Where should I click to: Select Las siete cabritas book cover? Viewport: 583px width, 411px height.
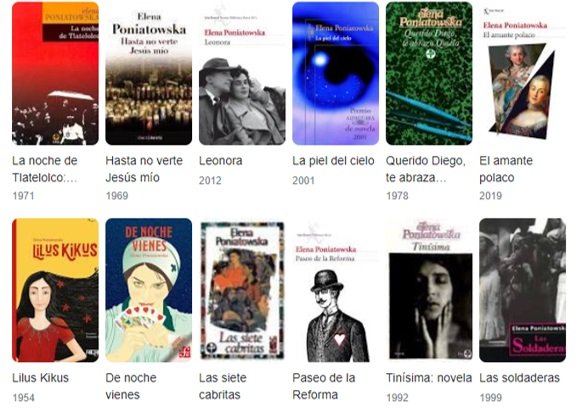pos(242,290)
